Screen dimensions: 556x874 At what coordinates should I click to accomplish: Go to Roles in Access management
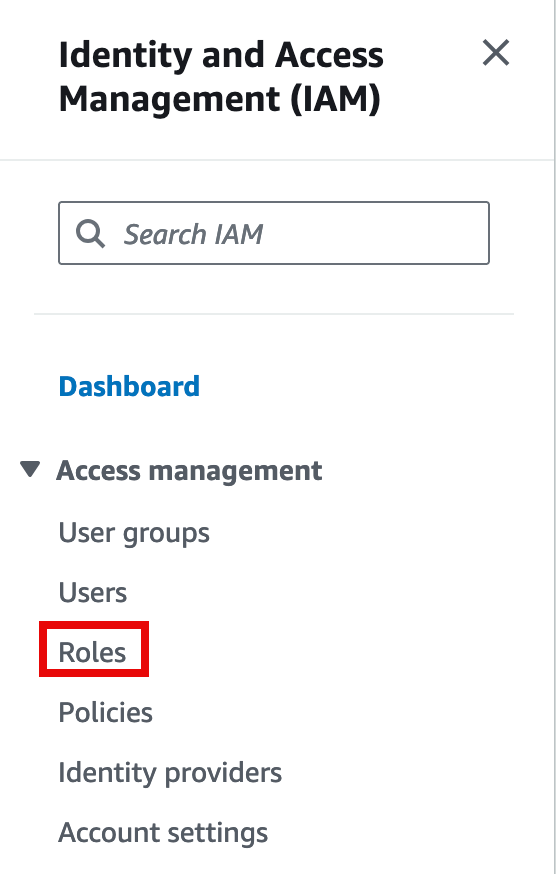(93, 652)
